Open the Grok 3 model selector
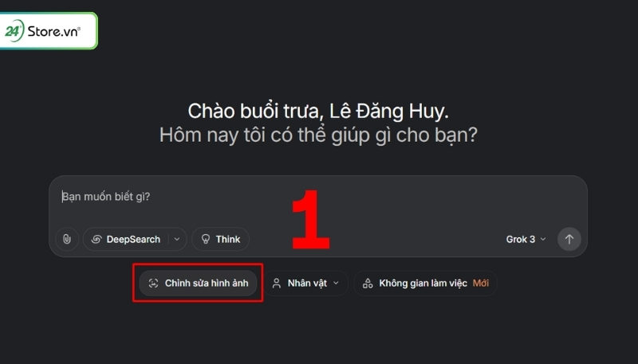The image size is (638, 364). pyautogui.click(x=526, y=239)
